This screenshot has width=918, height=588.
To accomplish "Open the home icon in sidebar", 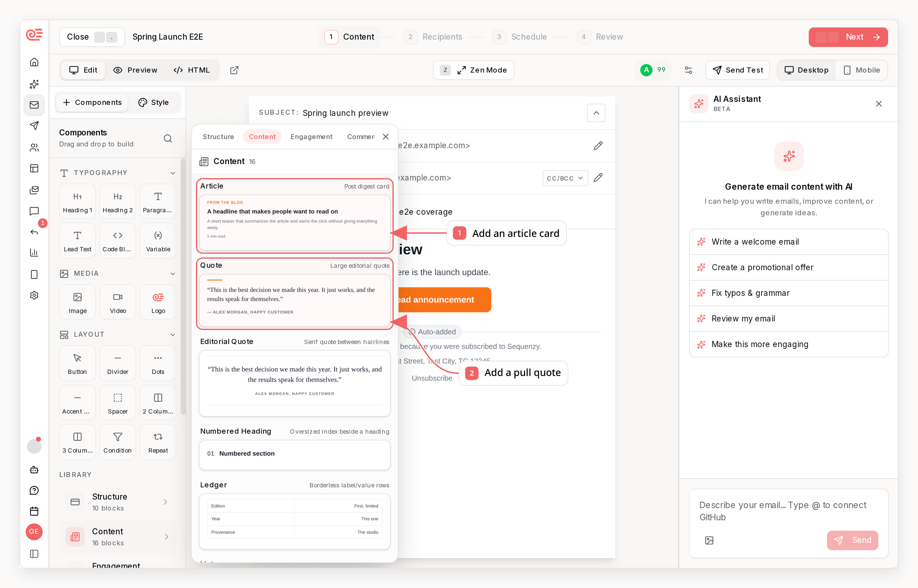I will pos(34,62).
